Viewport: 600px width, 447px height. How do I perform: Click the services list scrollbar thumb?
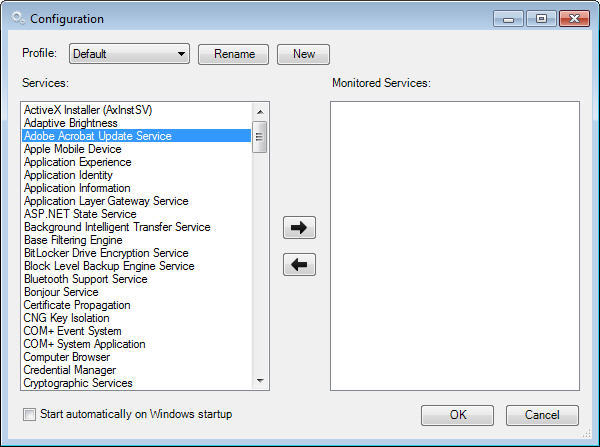259,137
